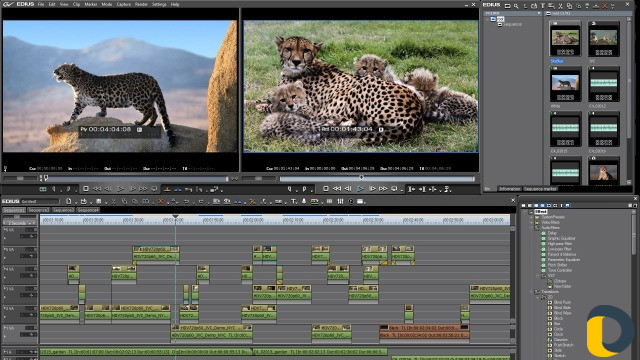Screen dimensions: 640x360
Task: Click the Undo icon on timeline toolbar
Action: pyautogui.click(x=187, y=201)
